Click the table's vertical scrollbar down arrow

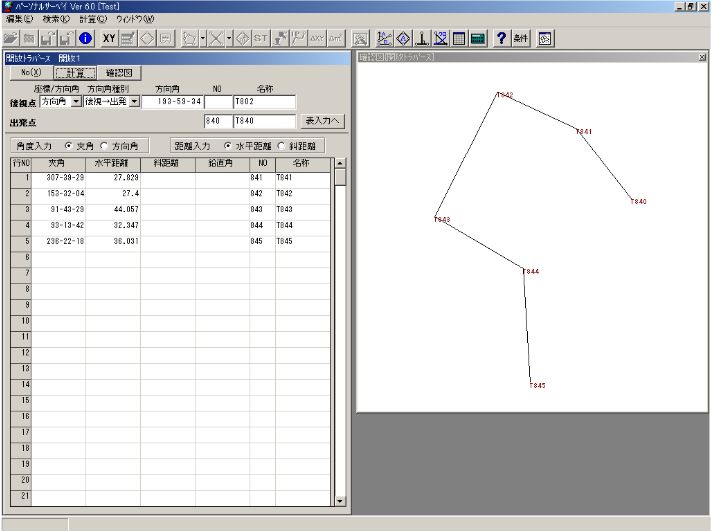340,500
